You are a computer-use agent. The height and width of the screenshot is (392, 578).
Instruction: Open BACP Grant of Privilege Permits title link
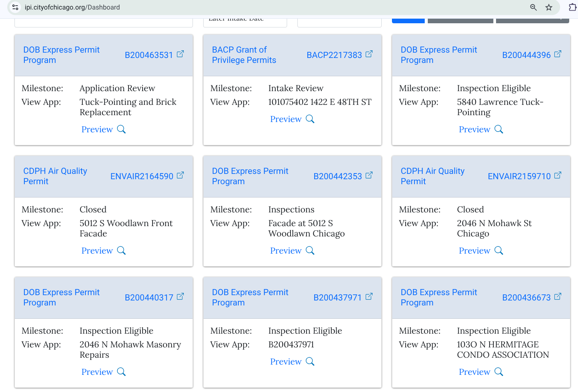(244, 55)
